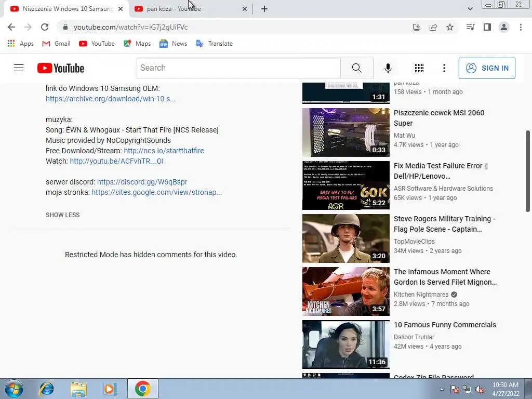Open the YouTube bookmark
Screen dimensions: 532x399
tap(97, 44)
